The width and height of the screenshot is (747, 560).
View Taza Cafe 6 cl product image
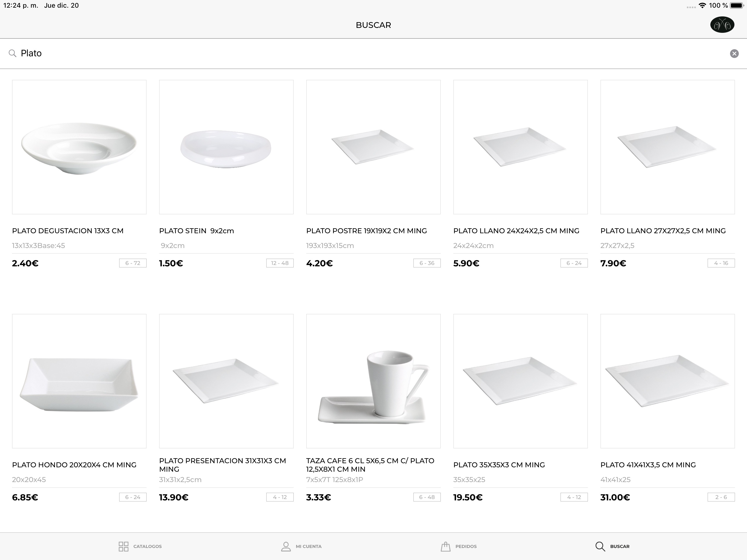pyautogui.click(x=373, y=381)
